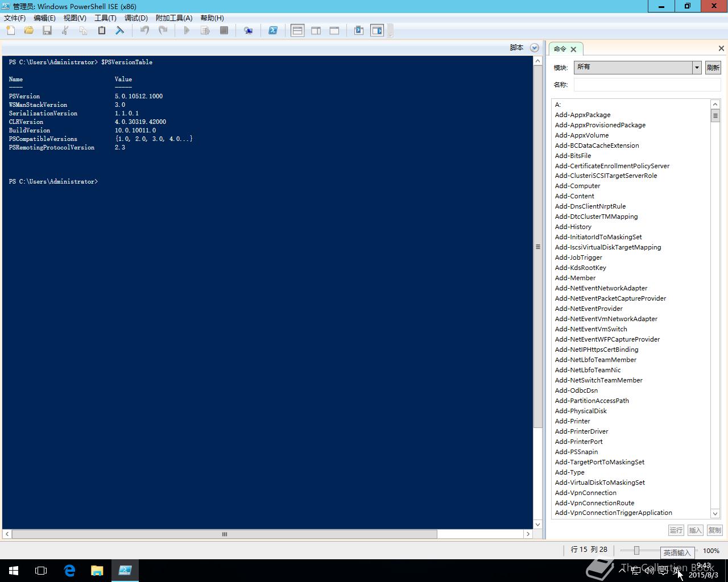Close the Commands add-on panel
Screen dimensions: 728x582
pos(721,48)
